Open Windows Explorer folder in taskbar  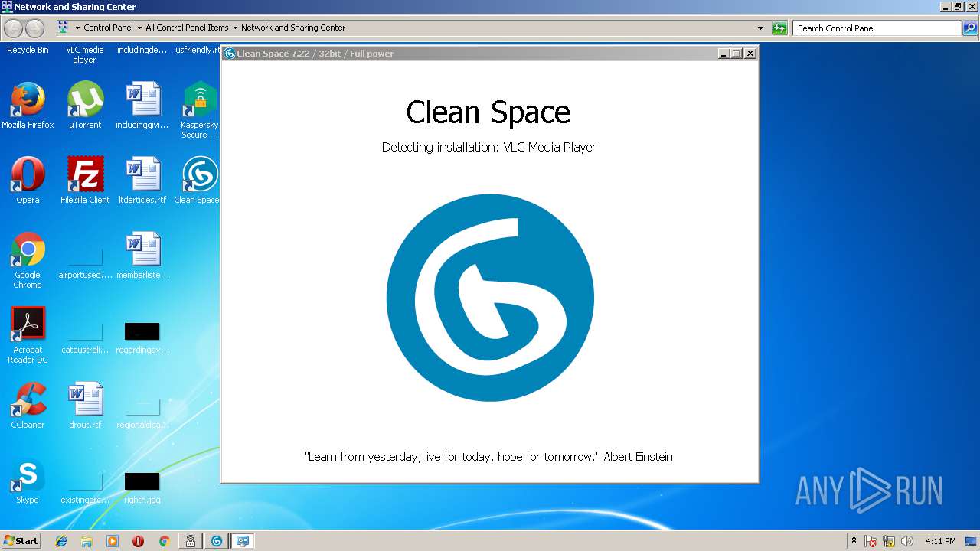coord(87,541)
